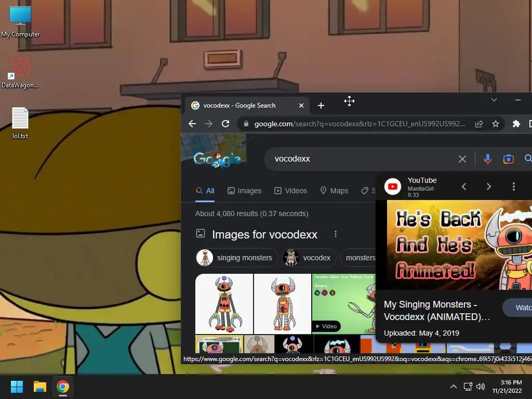Play the green Video image result
Screen dimensions: 532x399
coord(344,303)
